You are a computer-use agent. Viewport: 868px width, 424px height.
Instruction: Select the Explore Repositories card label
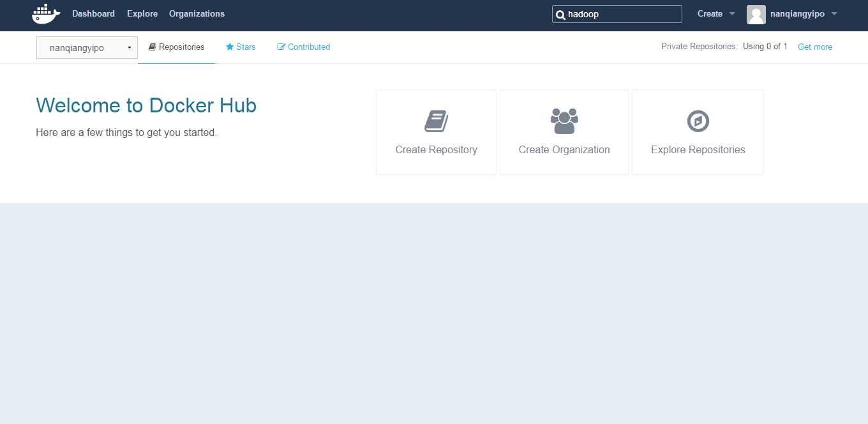pos(698,149)
